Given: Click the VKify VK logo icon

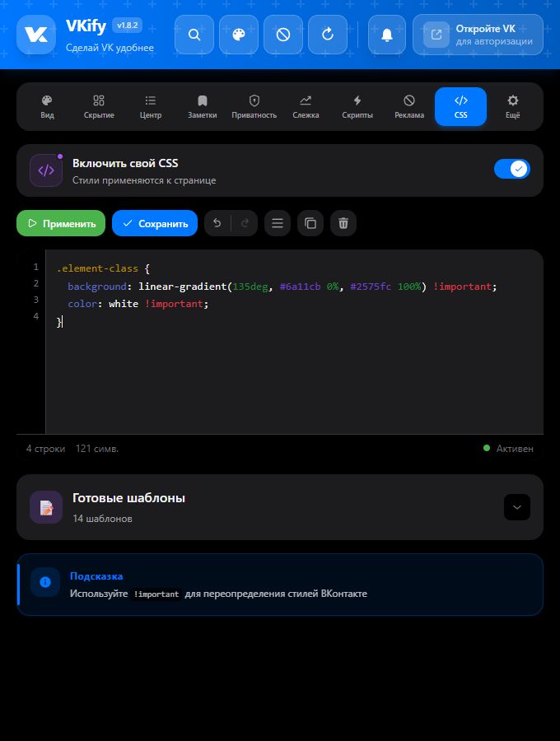Looking at the screenshot, I should (36, 35).
